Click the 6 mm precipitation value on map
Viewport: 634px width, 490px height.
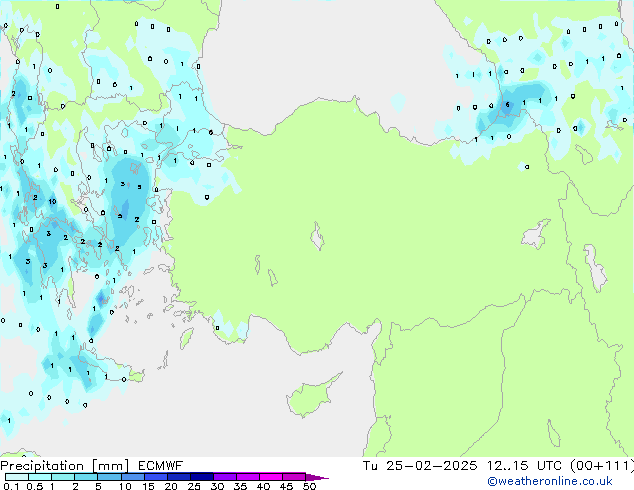(507, 105)
